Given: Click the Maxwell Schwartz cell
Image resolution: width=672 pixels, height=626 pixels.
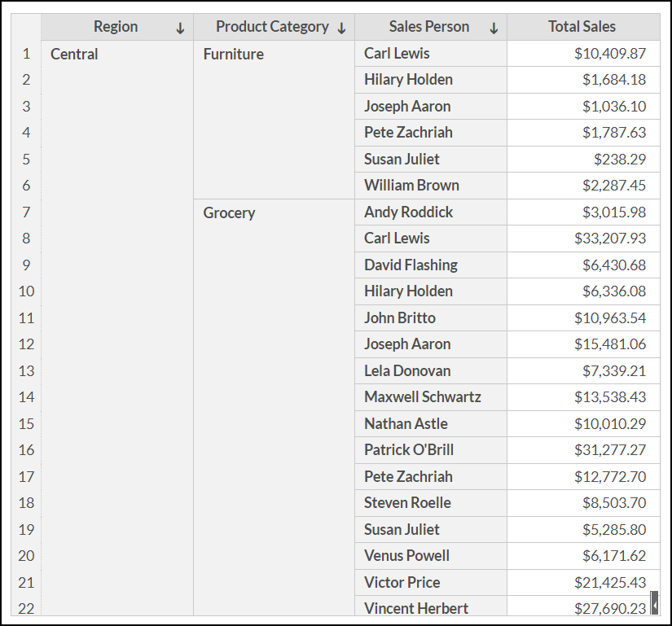Looking at the screenshot, I should [x=422, y=397].
